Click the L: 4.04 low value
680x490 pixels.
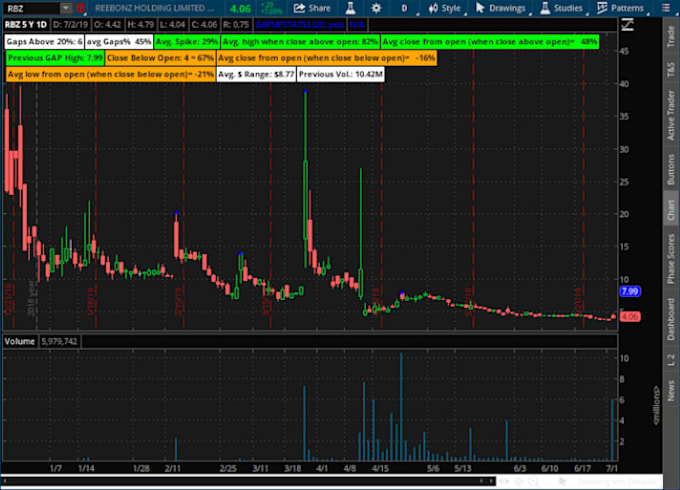(172, 25)
